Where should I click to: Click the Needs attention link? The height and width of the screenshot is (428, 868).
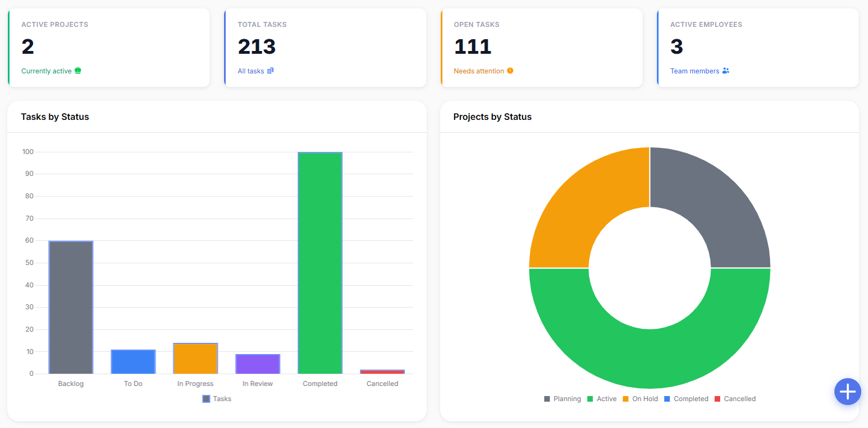tap(479, 71)
